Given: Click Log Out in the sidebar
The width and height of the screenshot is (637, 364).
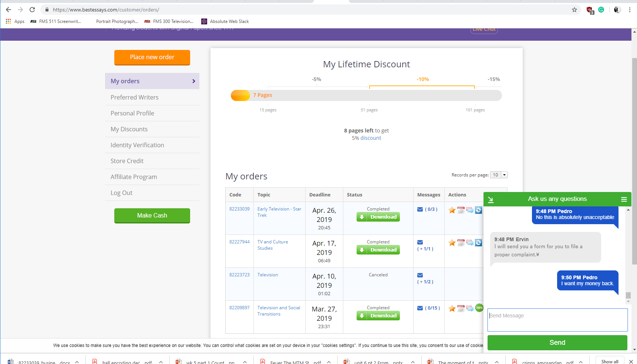Looking at the screenshot, I should click(x=152, y=193).
